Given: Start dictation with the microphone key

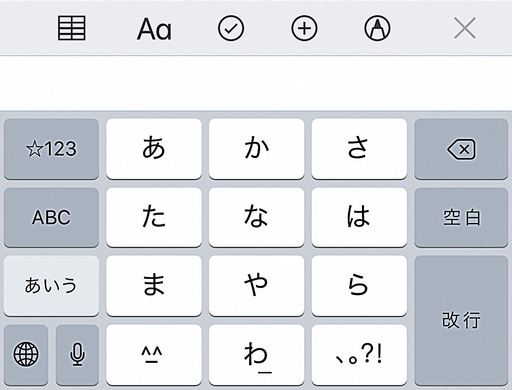Looking at the screenshot, I should click(x=77, y=354).
